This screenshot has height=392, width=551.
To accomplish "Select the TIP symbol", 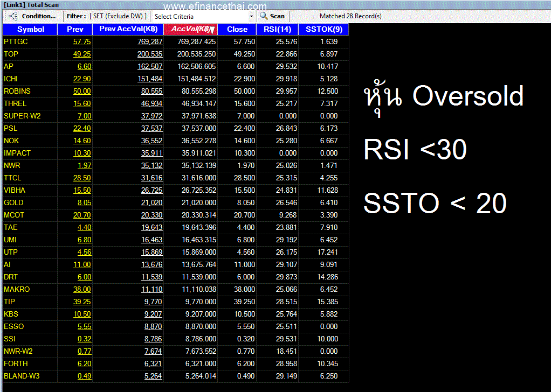I will (10, 302).
